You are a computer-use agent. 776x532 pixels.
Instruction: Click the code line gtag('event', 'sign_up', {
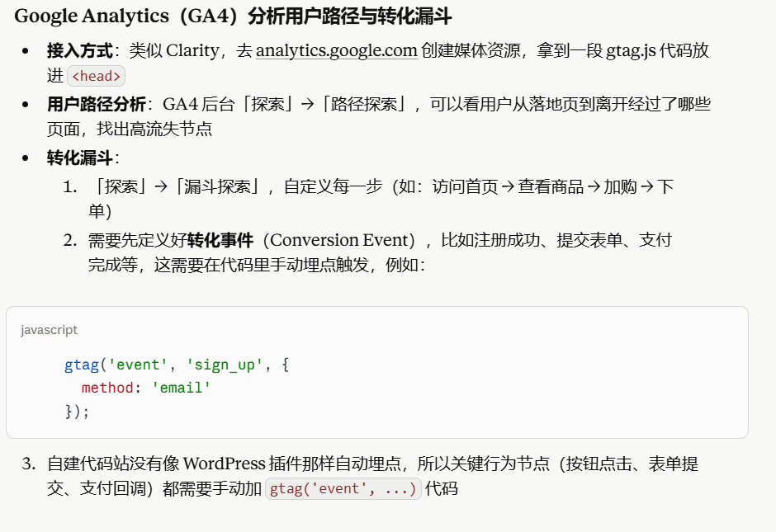(x=177, y=365)
